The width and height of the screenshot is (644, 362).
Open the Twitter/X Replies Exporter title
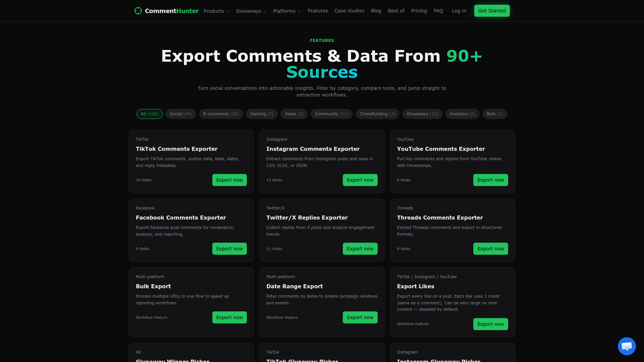point(307,218)
